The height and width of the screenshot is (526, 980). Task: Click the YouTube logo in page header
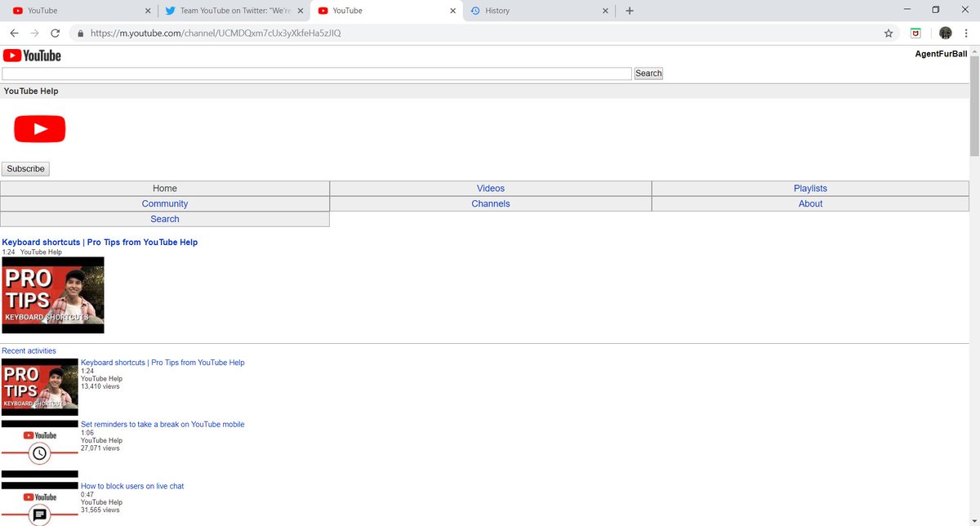coord(32,56)
